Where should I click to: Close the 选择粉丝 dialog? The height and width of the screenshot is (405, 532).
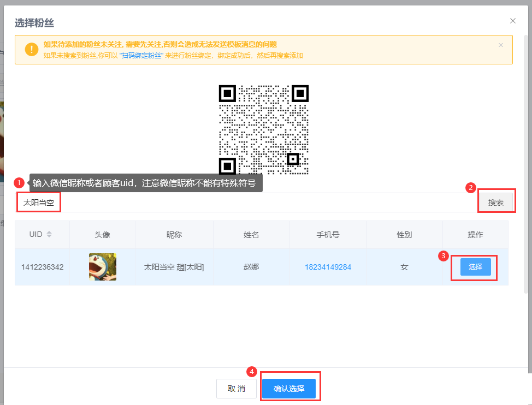click(x=513, y=21)
